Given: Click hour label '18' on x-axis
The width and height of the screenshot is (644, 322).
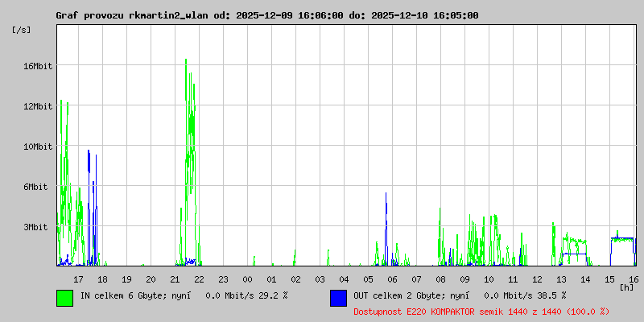Looking at the screenshot, I should (102, 279).
